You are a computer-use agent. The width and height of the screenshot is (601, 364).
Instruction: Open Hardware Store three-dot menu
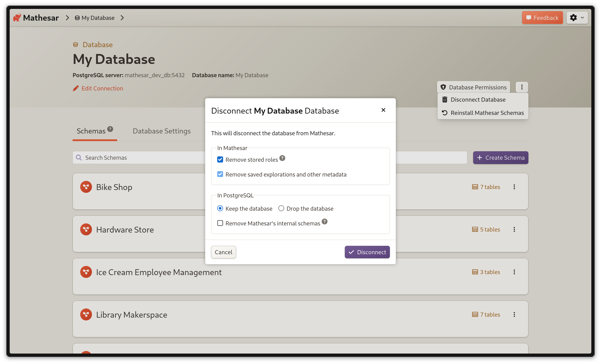pyautogui.click(x=514, y=230)
